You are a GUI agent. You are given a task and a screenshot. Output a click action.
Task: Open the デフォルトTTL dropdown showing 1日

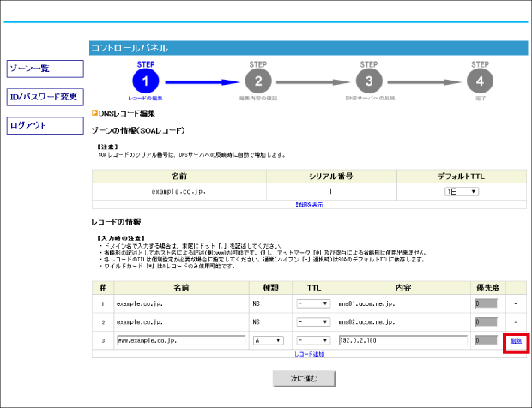coord(462,191)
